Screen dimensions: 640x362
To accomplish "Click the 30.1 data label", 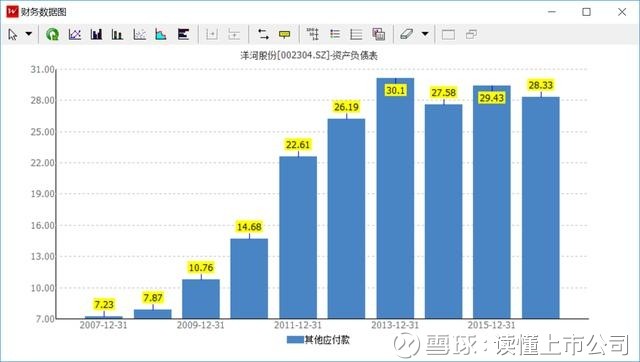I will [395, 90].
